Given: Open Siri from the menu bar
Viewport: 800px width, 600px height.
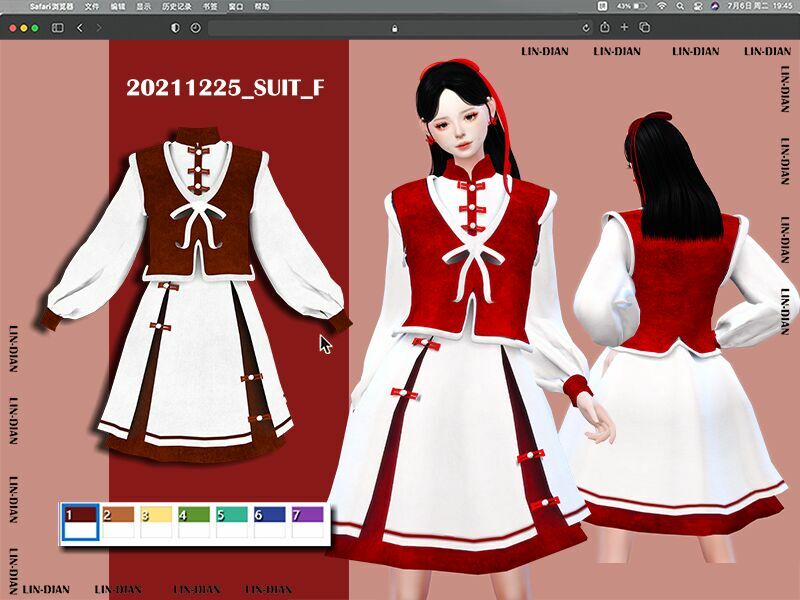Looking at the screenshot, I should coord(715,6).
